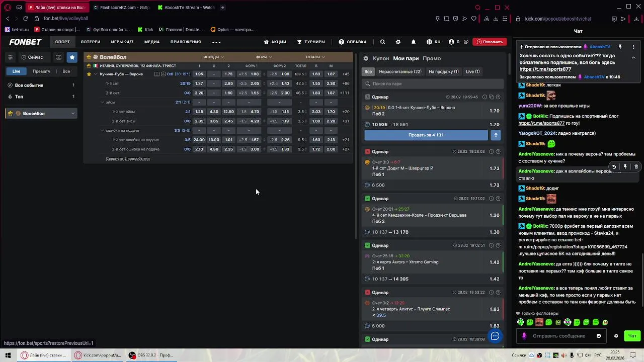Click the green Чат send button
The image size is (644, 362).
(x=632, y=336)
